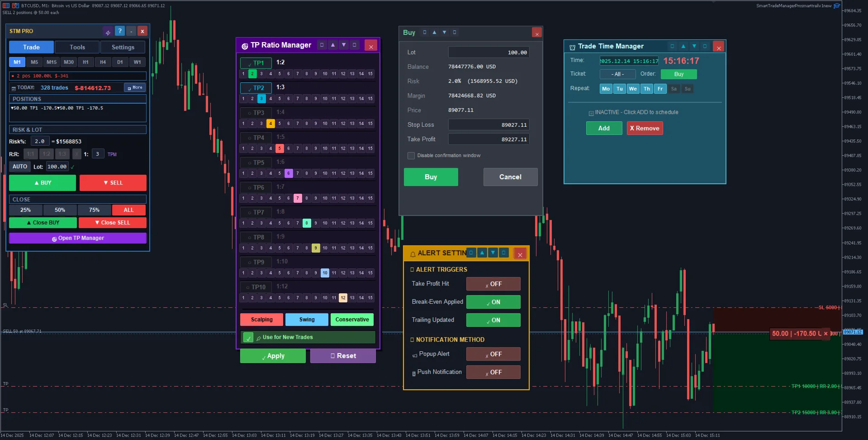The height and width of the screenshot is (440, 868).
Task: Open the Ticket '- All -' dropdown
Action: pyautogui.click(x=617, y=74)
